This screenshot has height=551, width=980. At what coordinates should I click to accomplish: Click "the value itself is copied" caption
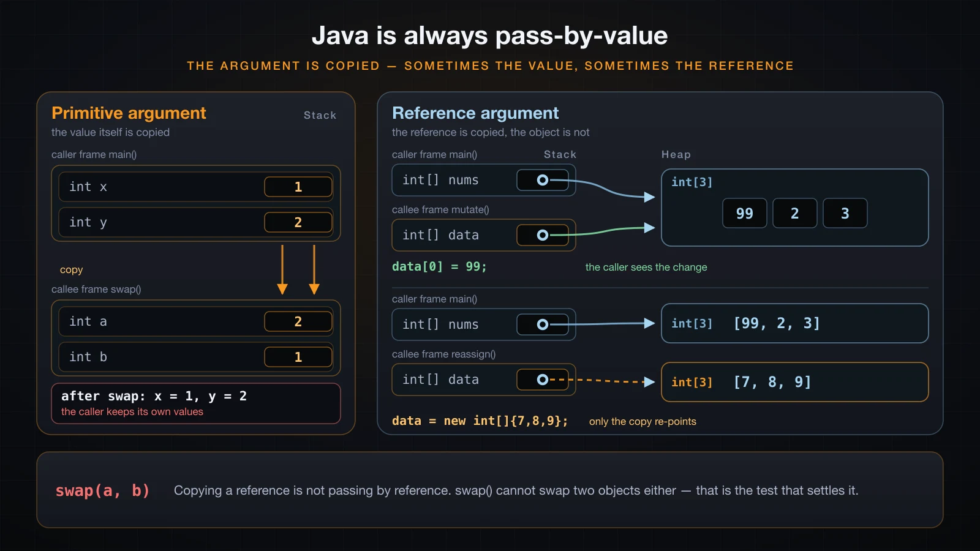110,132
